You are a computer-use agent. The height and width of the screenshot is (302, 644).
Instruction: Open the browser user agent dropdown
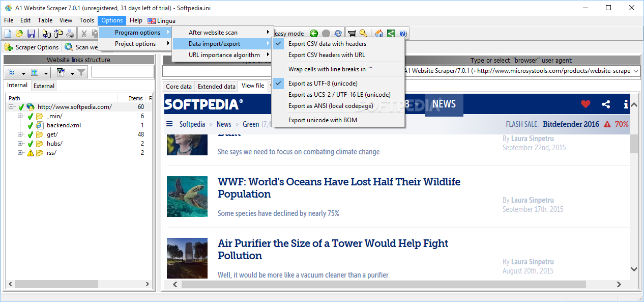(635, 71)
